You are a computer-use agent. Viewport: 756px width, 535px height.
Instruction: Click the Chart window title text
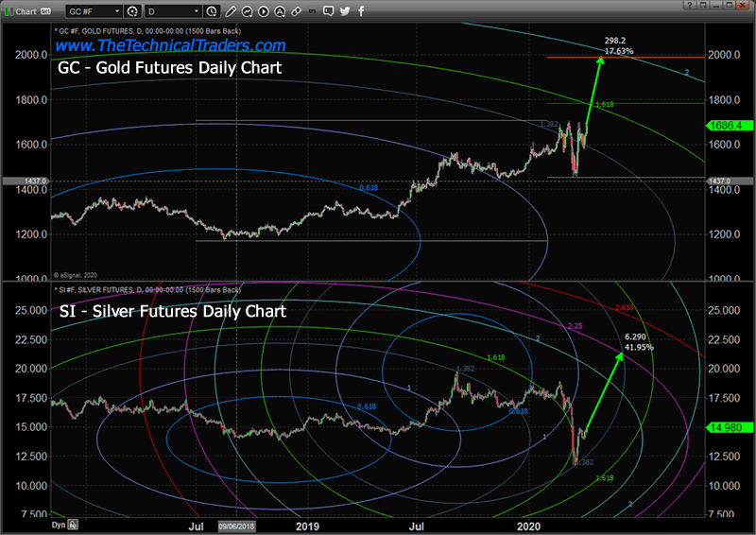click(26, 11)
